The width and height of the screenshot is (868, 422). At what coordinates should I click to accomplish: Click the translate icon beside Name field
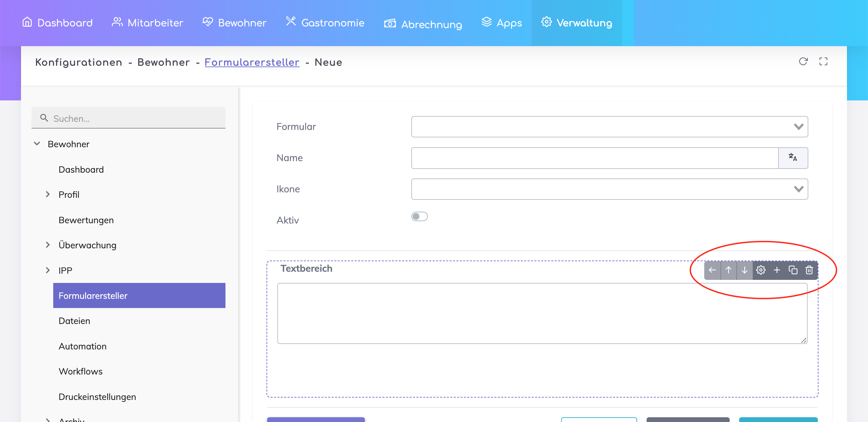tap(793, 158)
